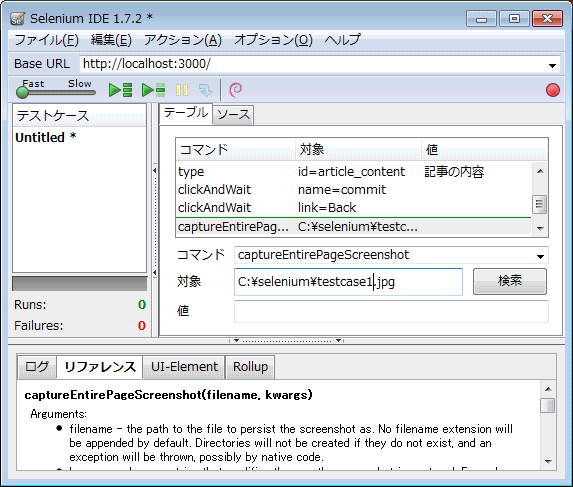Expand the コマンド combo box arrow
The height and width of the screenshot is (487, 573).
540,256
